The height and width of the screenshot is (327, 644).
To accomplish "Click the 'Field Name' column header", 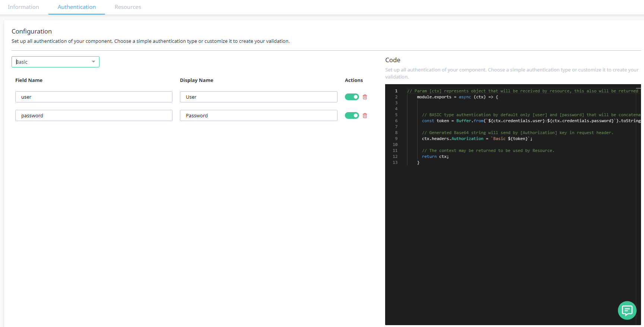I will click(x=29, y=80).
